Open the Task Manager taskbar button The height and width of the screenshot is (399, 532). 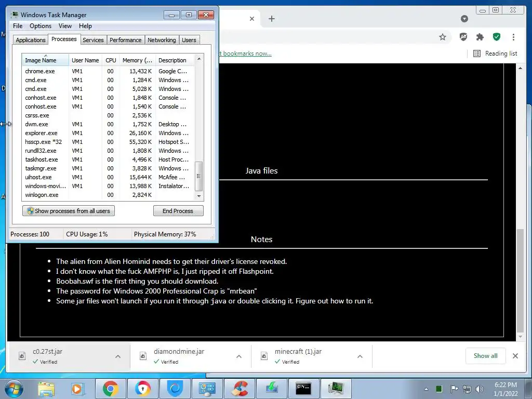coord(336,389)
